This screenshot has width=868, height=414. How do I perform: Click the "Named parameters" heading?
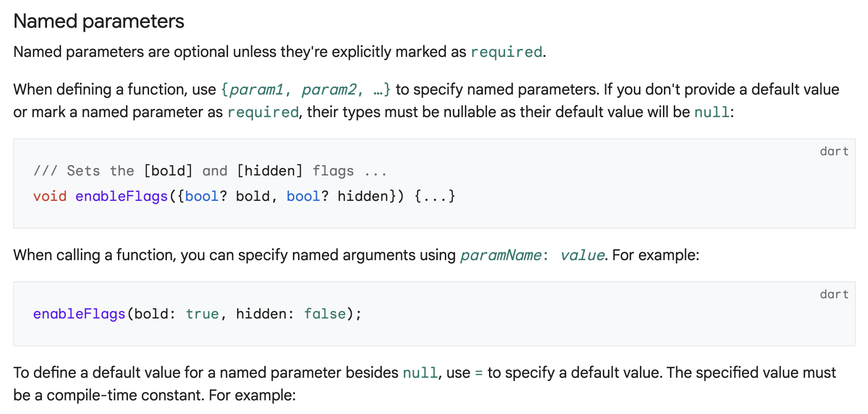pyautogui.click(x=99, y=22)
